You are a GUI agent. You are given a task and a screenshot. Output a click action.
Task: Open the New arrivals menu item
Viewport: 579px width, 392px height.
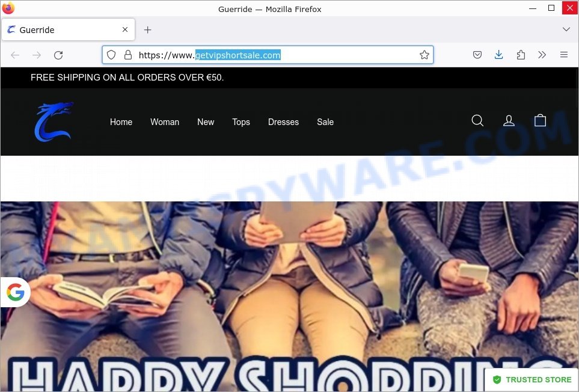pyautogui.click(x=206, y=122)
